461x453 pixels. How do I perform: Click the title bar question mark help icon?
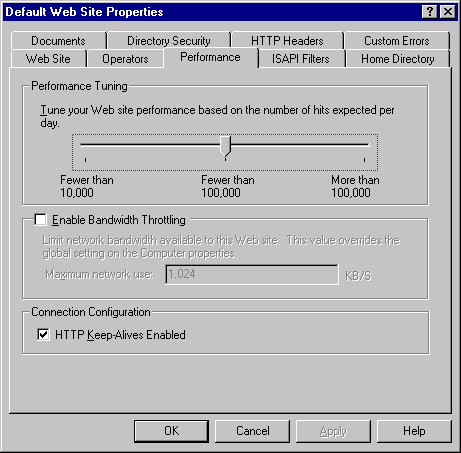point(430,12)
